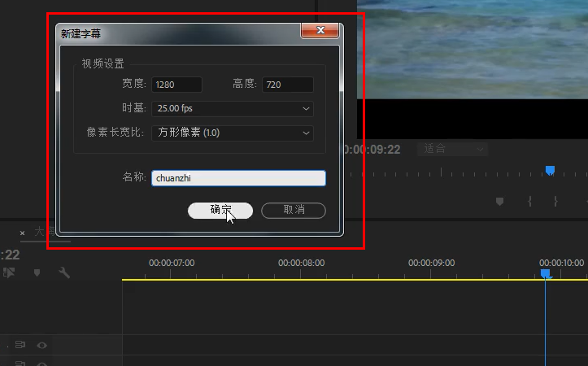Viewport: 588px width, 366px height.
Task: Toggle upper track eye visibility icon
Action: tap(42, 345)
